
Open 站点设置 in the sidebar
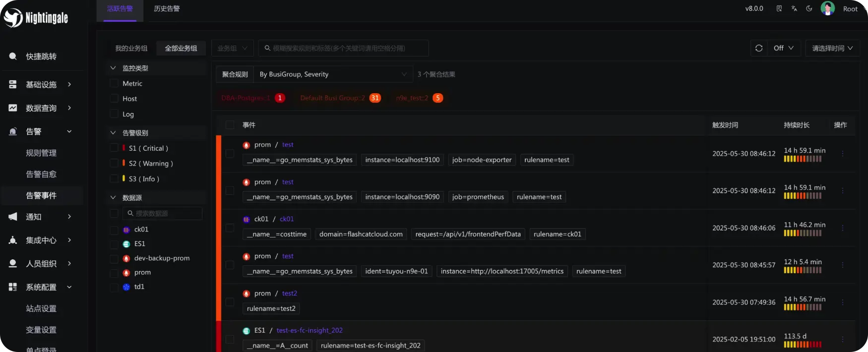[41, 309]
